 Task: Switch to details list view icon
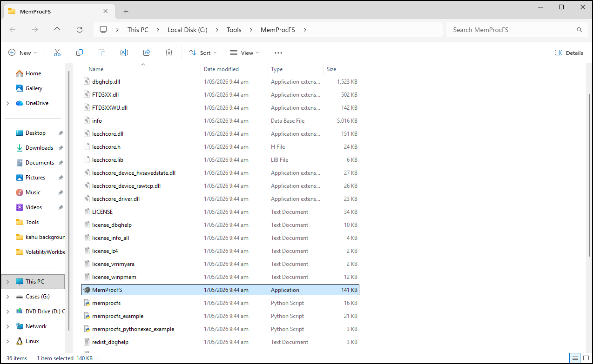(575, 358)
